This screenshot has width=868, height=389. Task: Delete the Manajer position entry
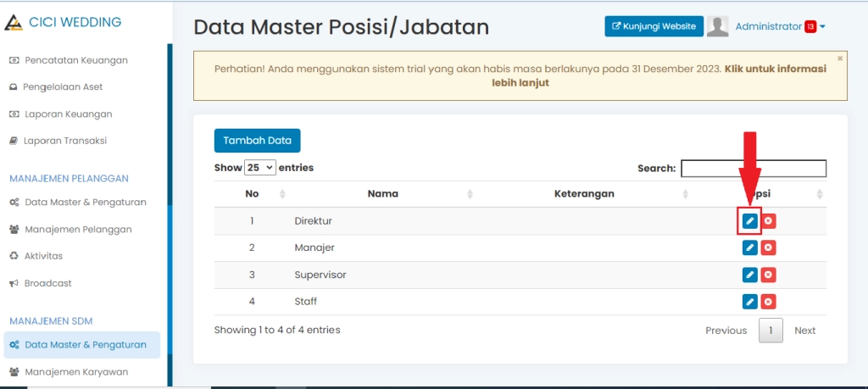pos(768,247)
